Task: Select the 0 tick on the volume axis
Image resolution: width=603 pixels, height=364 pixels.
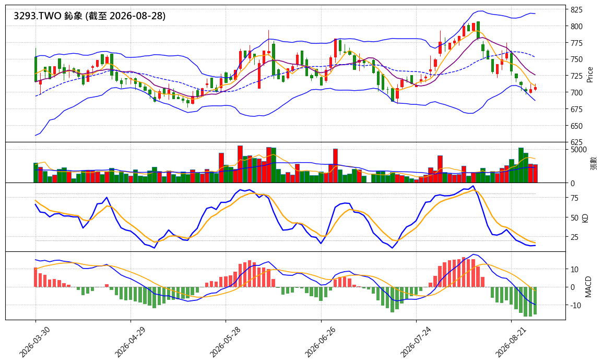Action: [x=573, y=184]
